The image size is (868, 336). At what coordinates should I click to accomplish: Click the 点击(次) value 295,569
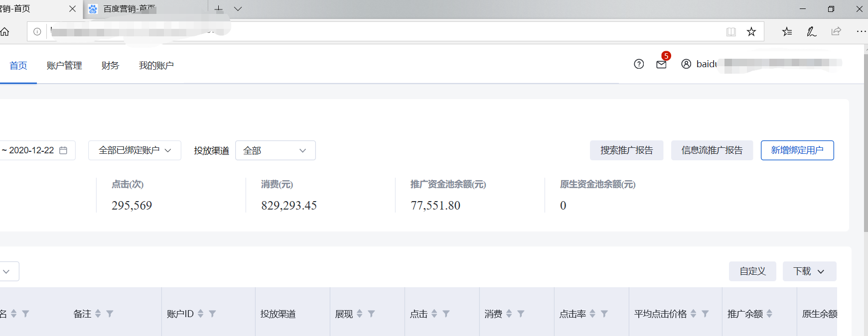click(132, 206)
